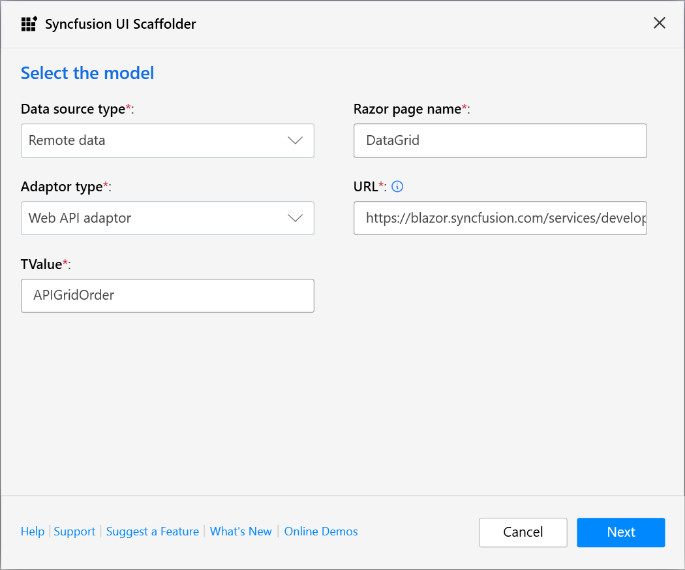The width and height of the screenshot is (685, 570).
Task: Focus the URL text field
Action: (500, 218)
